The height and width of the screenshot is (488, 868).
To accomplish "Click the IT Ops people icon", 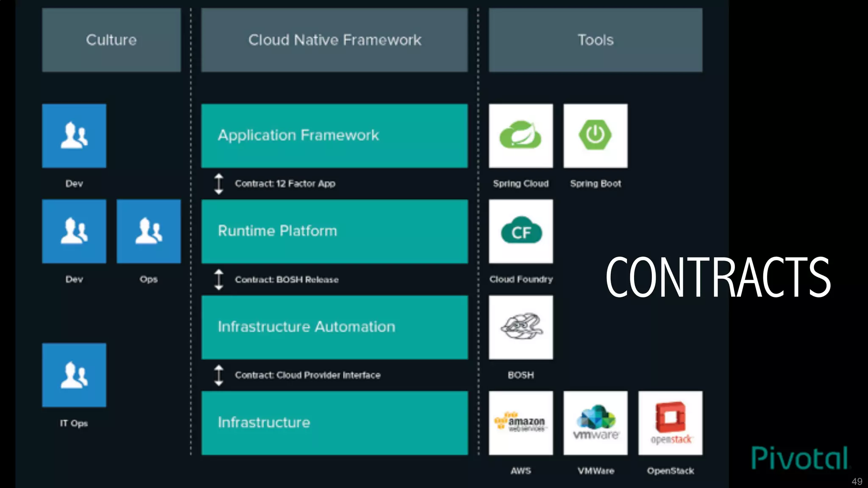I will [74, 375].
